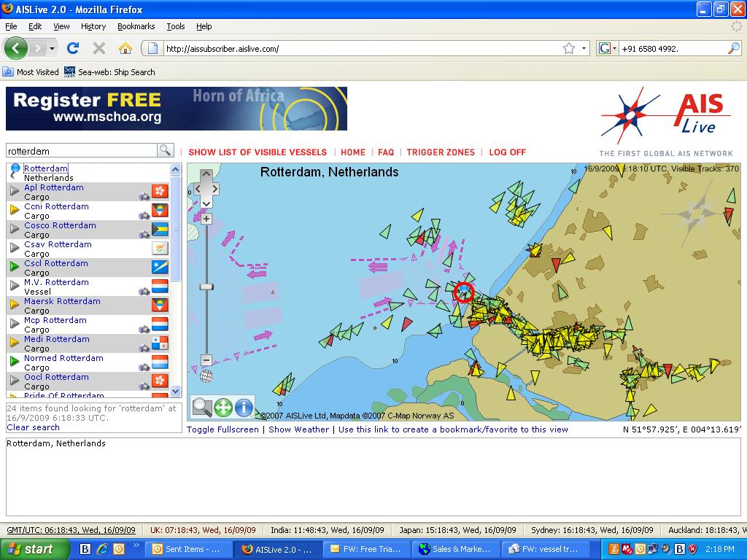Focus the vessel search field containing rotterdam
747x560 pixels.
pos(82,151)
